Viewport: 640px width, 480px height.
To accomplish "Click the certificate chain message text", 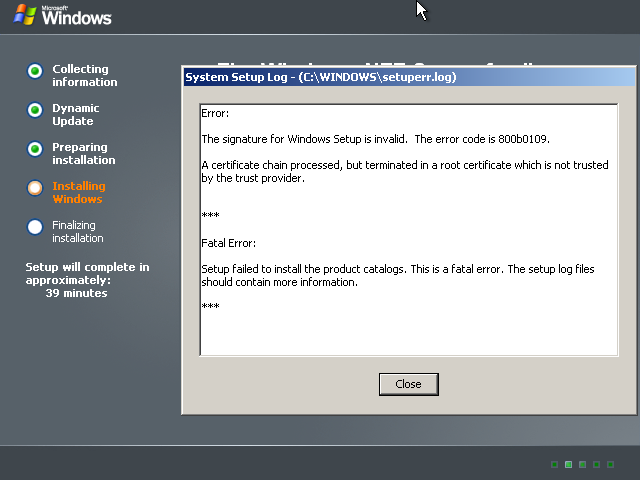I will coord(405,171).
